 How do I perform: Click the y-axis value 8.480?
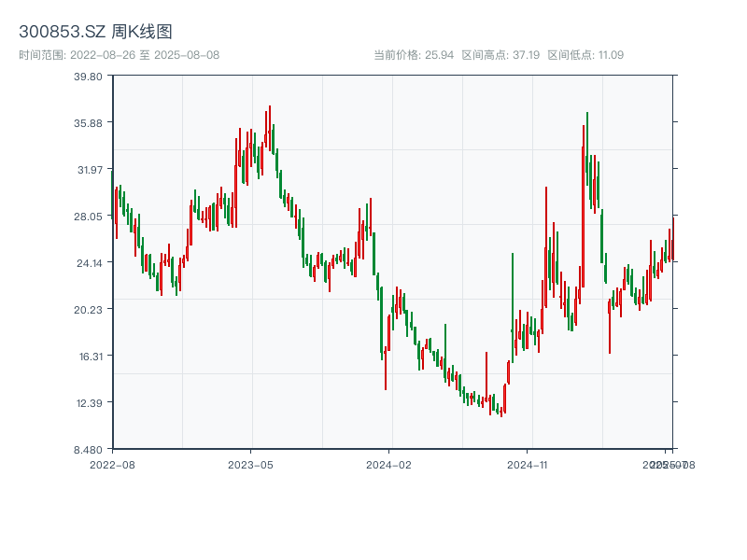[x=88, y=450]
